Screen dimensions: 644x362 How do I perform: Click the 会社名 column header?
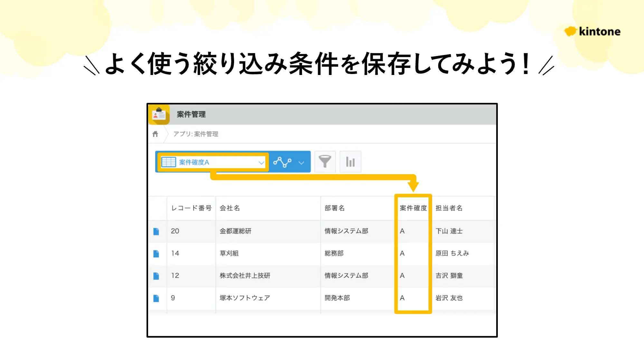(230, 208)
